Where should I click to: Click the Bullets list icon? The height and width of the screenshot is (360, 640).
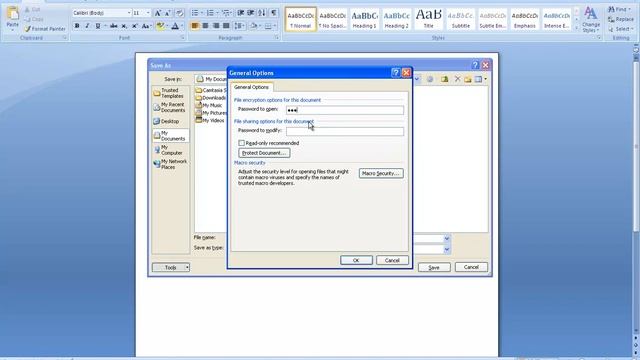[x=195, y=13]
